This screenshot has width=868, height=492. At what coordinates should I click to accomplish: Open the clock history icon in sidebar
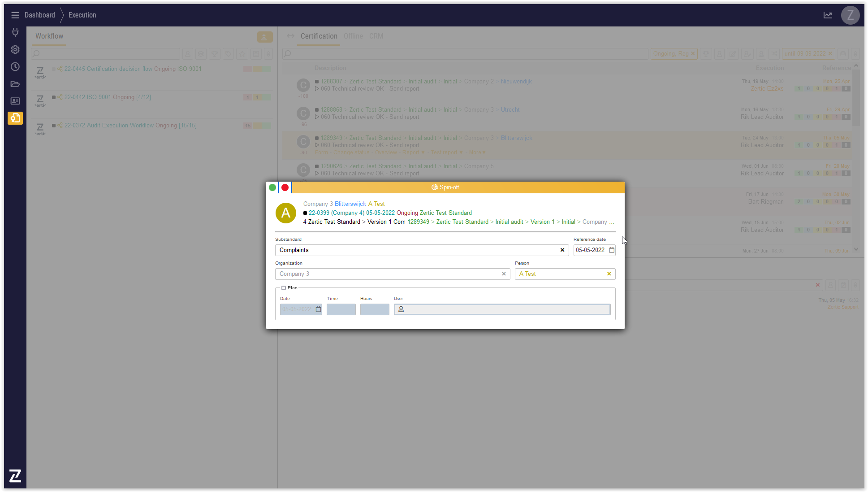pos(15,67)
